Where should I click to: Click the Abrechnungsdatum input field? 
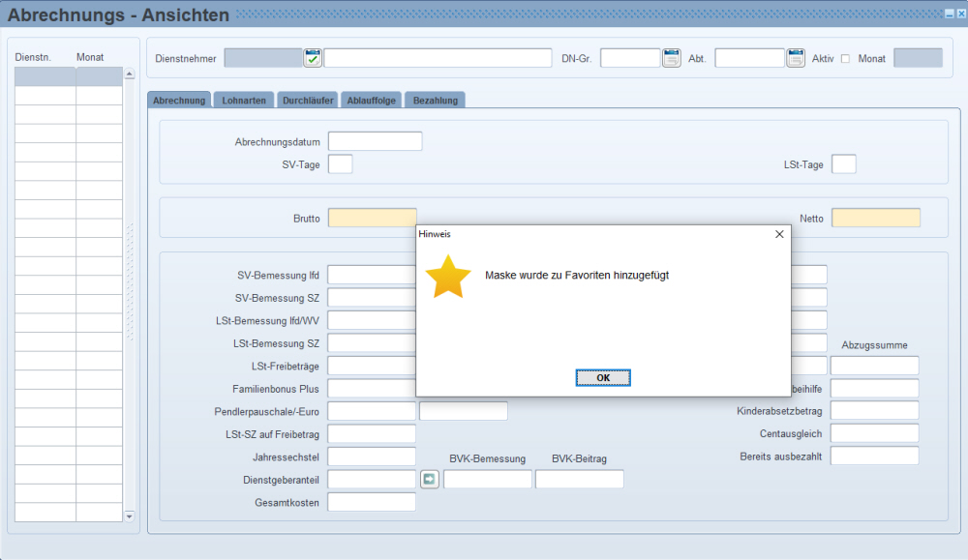click(x=376, y=141)
